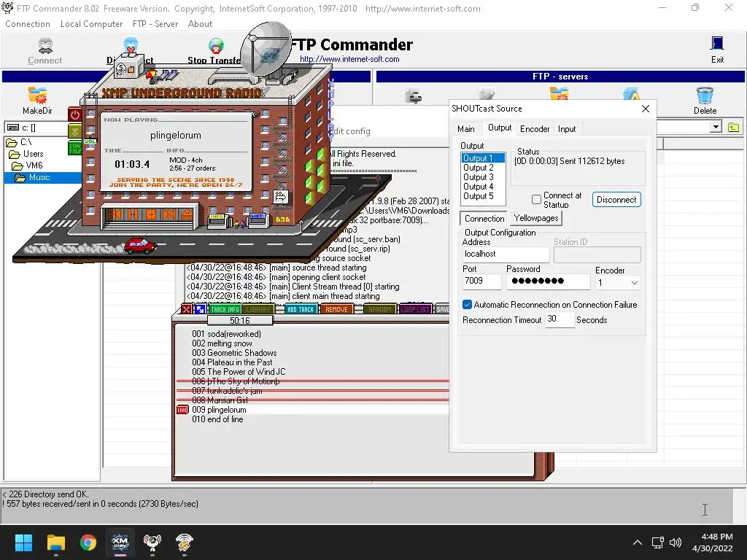
Task: Click the Exit door icon
Action: pyautogui.click(x=717, y=44)
